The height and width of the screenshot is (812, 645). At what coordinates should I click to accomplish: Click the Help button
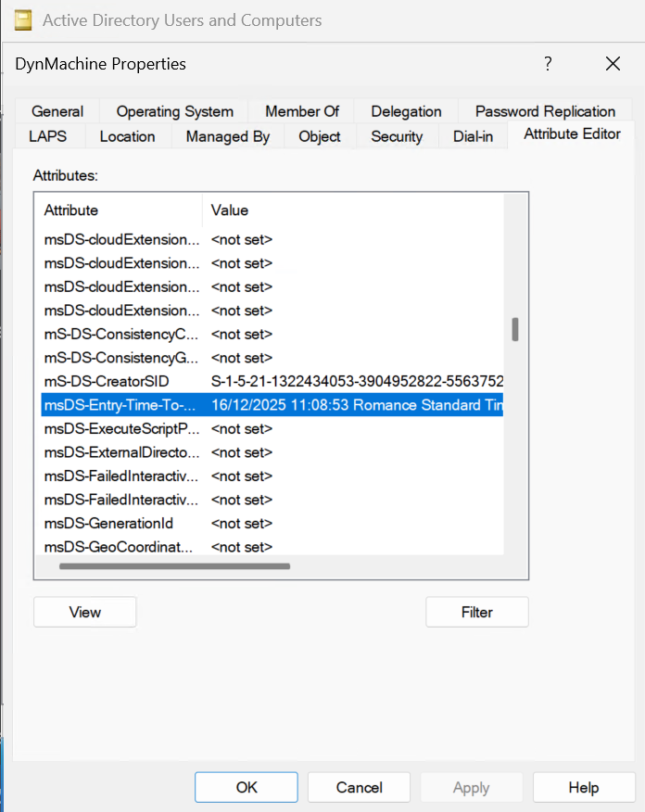click(584, 787)
